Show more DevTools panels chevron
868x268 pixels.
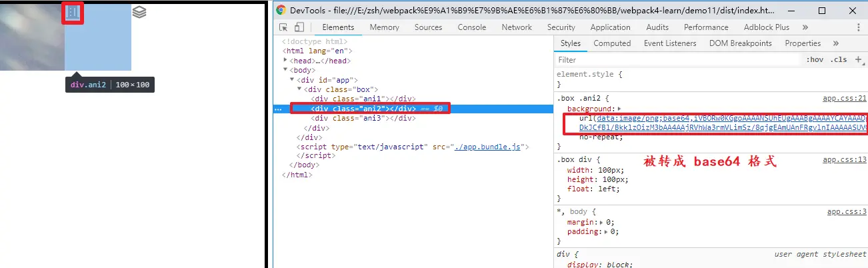pos(805,27)
